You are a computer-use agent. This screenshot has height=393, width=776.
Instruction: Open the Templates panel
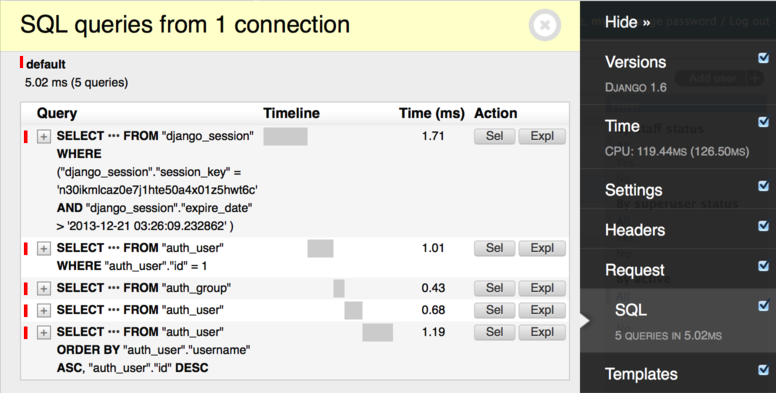(x=641, y=375)
